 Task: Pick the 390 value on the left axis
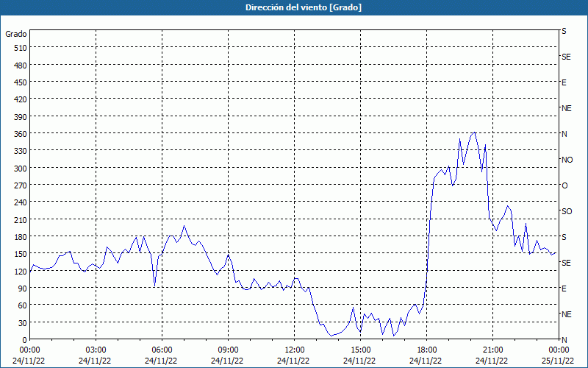pyautogui.click(x=21, y=117)
